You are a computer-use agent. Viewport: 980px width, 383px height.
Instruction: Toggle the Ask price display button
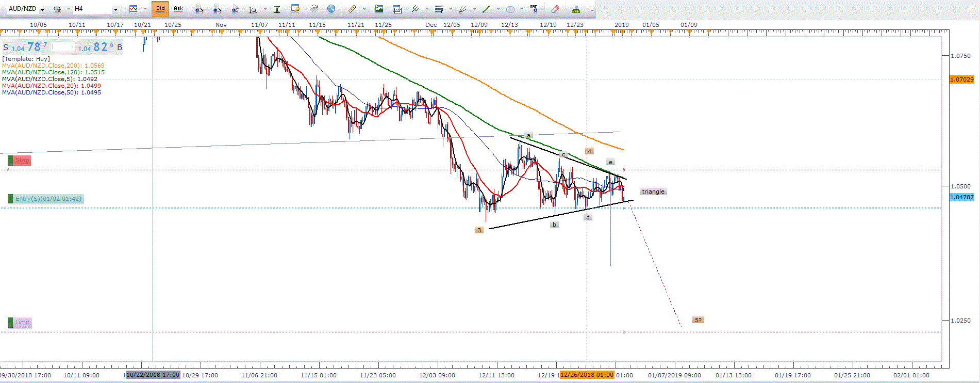(x=178, y=9)
